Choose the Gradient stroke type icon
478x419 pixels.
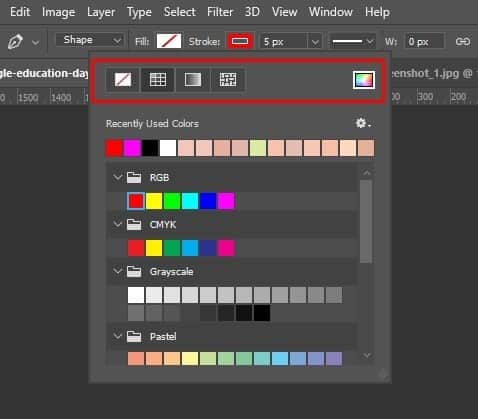tap(193, 80)
